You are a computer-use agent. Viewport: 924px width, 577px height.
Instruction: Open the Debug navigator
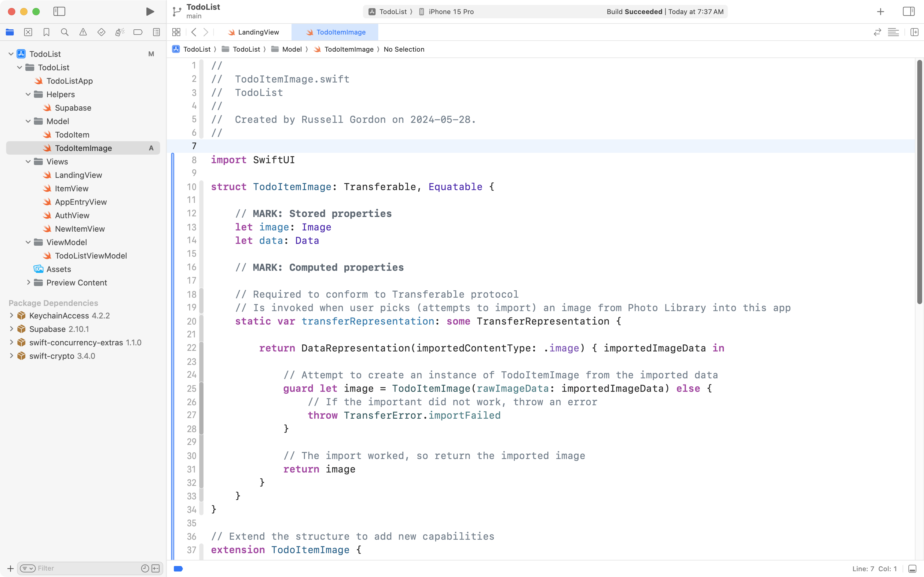click(119, 32)
